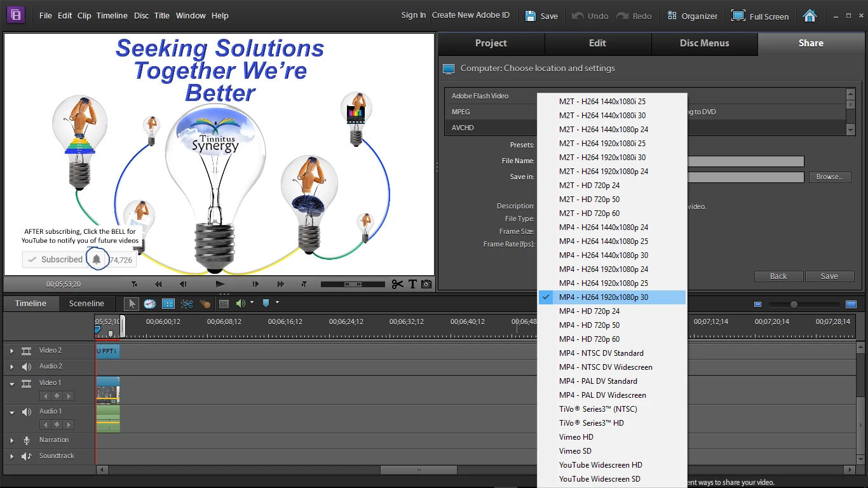
Task: Click the shuttle slider in monitor
Action: 353,284
